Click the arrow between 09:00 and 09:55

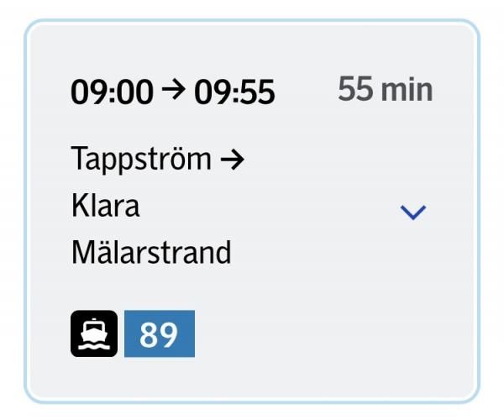point(174,89)
